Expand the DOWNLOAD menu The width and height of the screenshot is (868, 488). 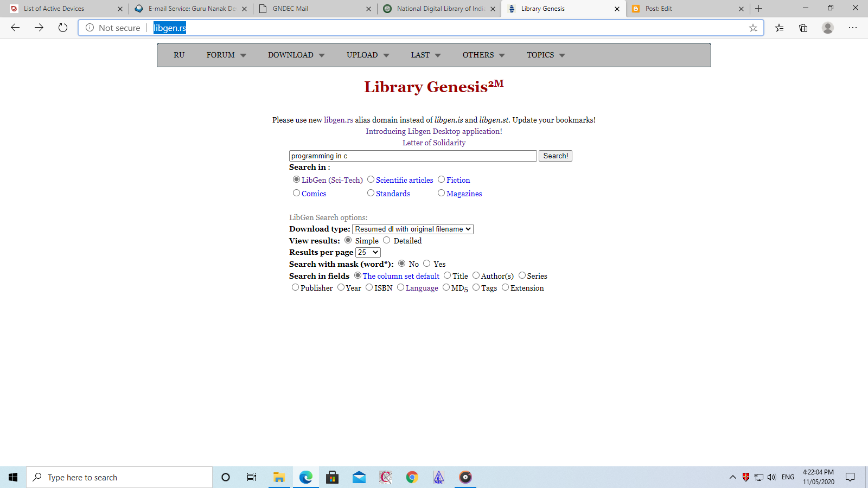(x=296, y=55)
